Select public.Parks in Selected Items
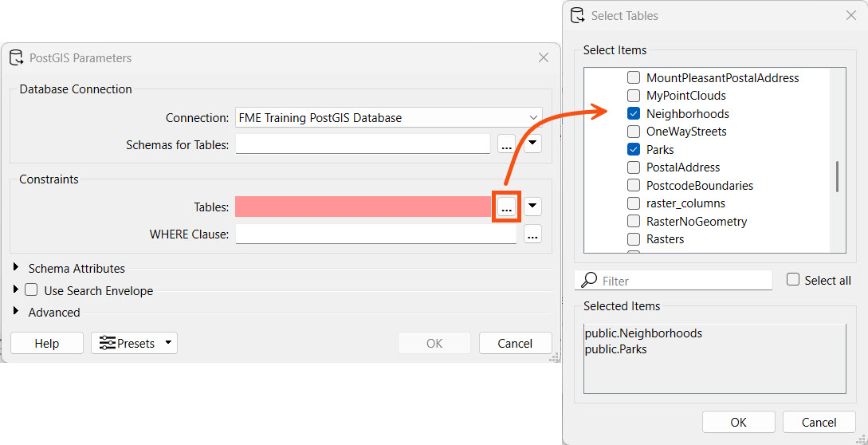This screenshot has width=868, height=445. coord(615,349)
